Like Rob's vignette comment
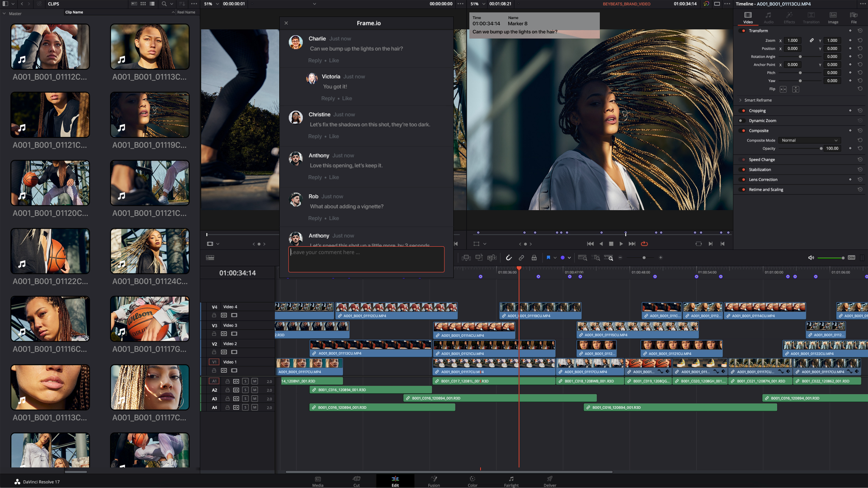 tap(334, 218)
